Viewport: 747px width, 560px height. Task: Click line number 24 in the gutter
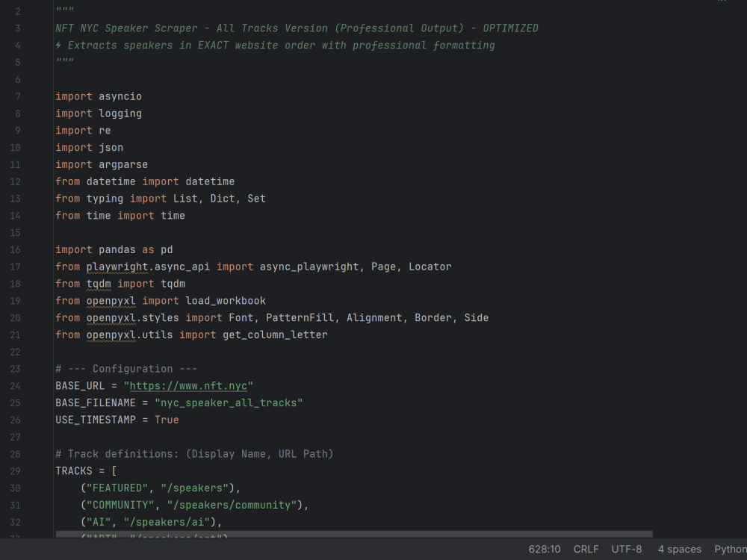click(15, 386)
